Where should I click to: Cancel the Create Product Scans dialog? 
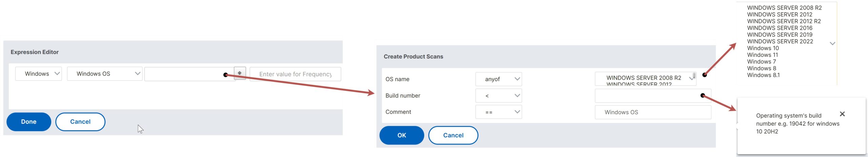tap(453, 135)
